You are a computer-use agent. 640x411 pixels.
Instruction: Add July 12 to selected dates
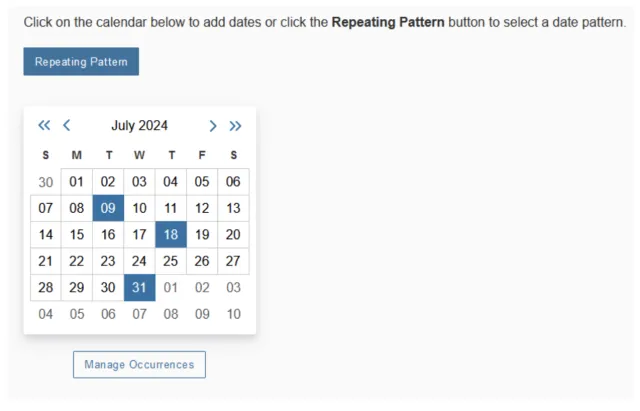202,209
